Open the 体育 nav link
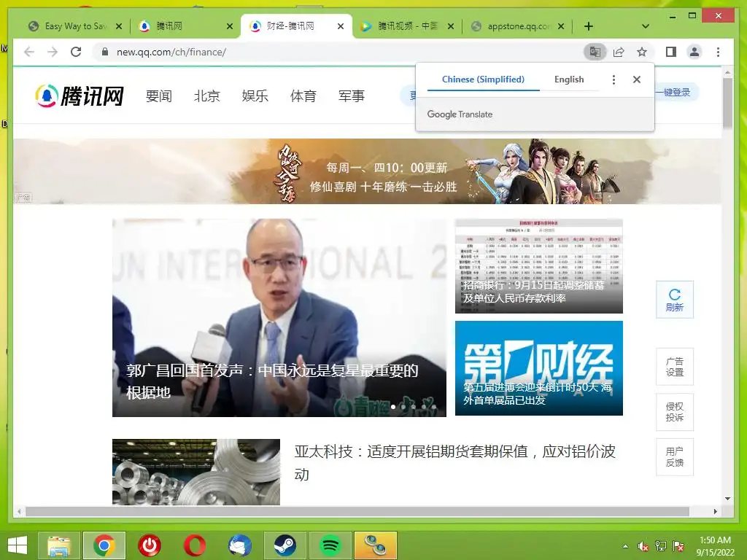Viewport: 747px width, 560px height. tap(303, 96)
